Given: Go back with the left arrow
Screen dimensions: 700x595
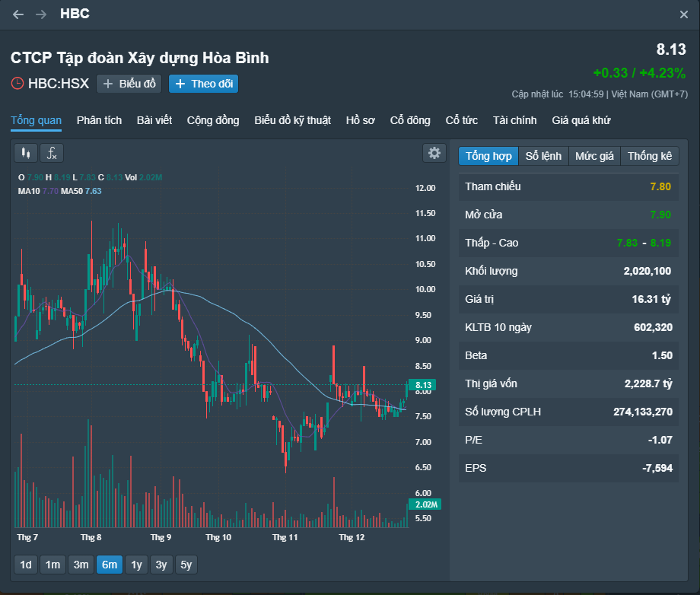Looking at the screenshot, I should coord(18,14).
